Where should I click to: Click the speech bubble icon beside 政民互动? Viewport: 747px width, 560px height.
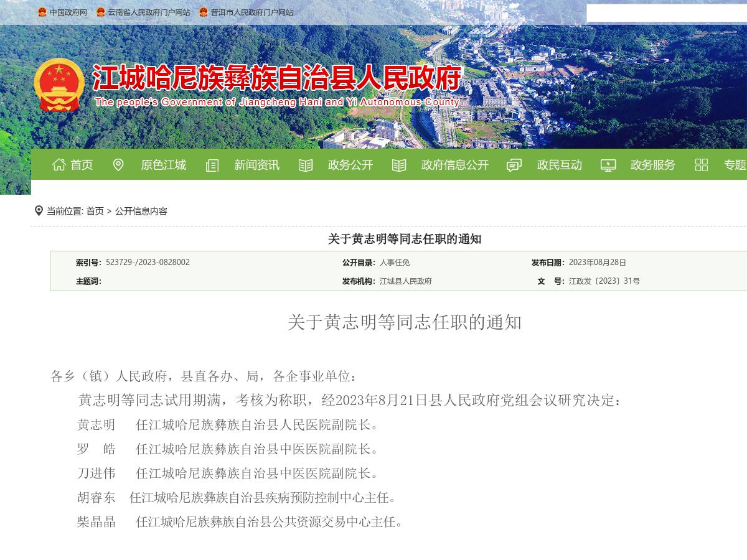click(514, 165)
